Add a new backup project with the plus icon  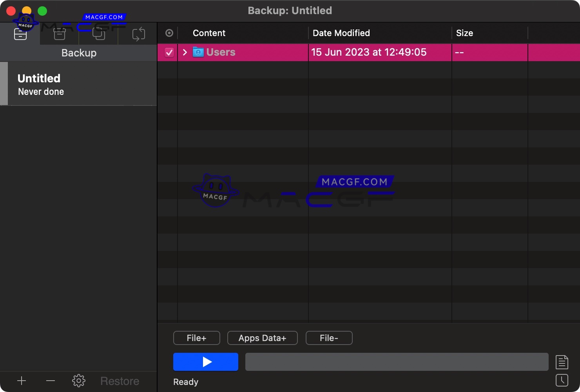click(22, 381)
